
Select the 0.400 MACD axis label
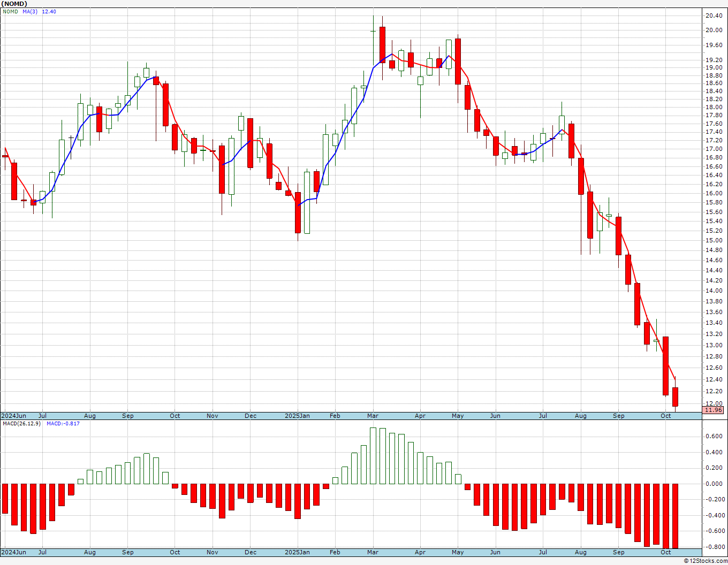pos(714,452)
